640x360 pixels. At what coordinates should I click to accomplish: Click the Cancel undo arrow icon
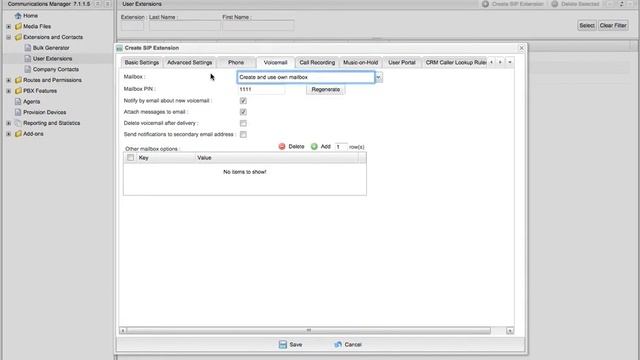pos(338,344)
